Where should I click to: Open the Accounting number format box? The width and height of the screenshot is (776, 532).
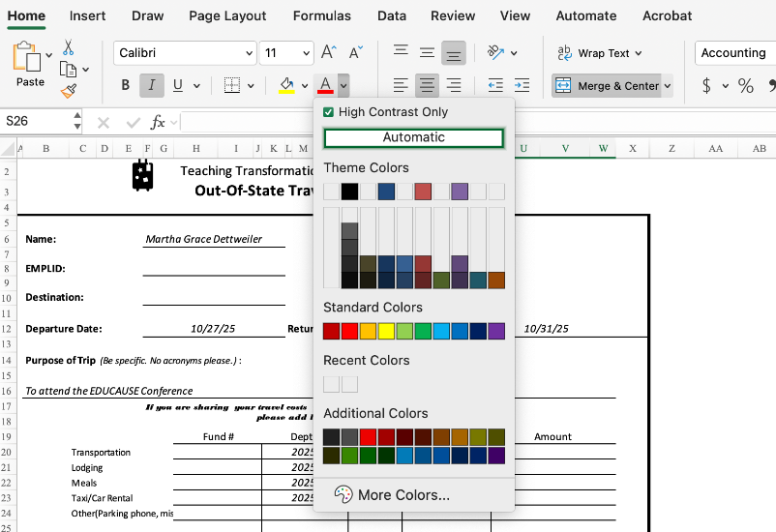[735, 53]
